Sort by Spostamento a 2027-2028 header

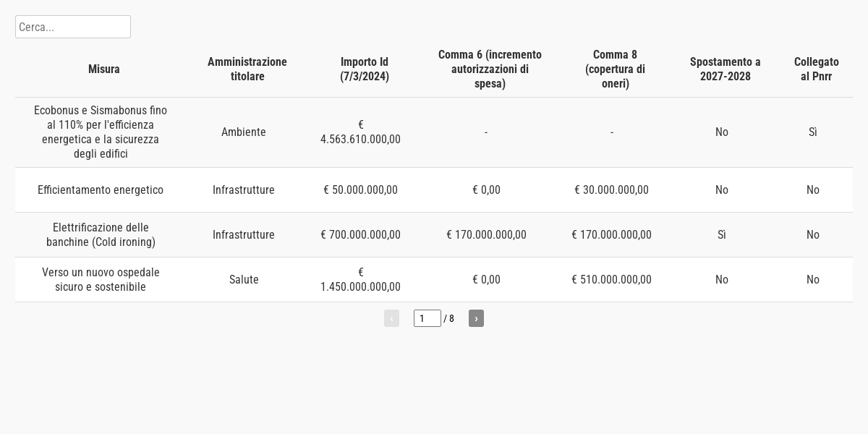point(725,69)
